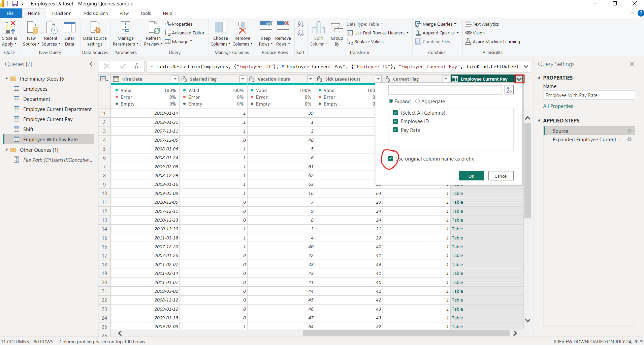
Task: Click the Group By icon
Action: 337,28
